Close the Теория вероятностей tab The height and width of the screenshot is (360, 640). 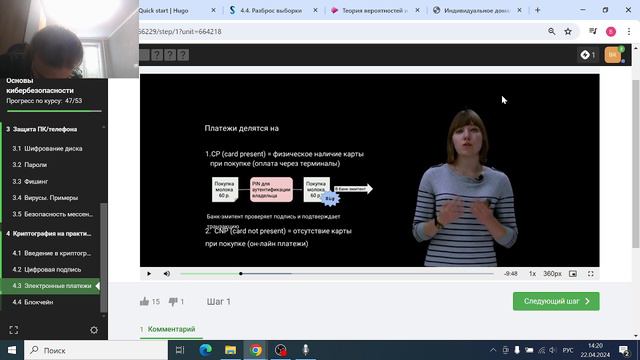pyautogui.click(x=417, y=10)
